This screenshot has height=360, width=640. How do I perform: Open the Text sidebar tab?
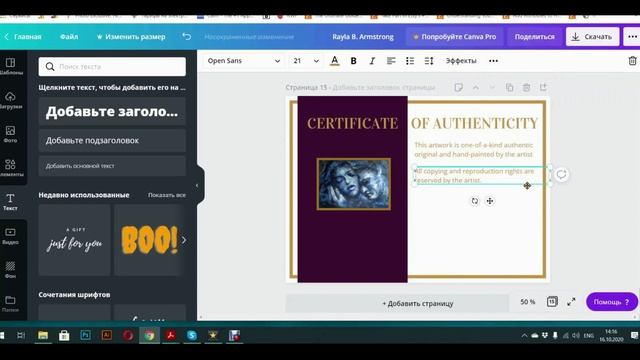pos(11,202)
